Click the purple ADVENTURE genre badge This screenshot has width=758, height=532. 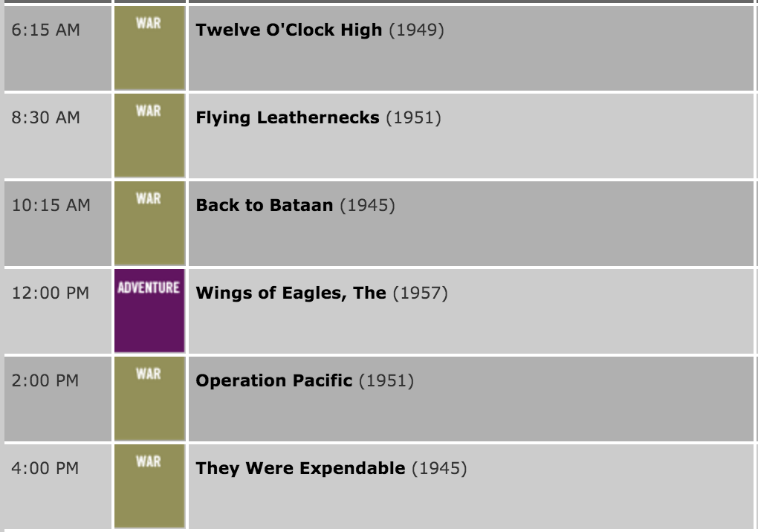pyautogui.click(x=149, y=311)
